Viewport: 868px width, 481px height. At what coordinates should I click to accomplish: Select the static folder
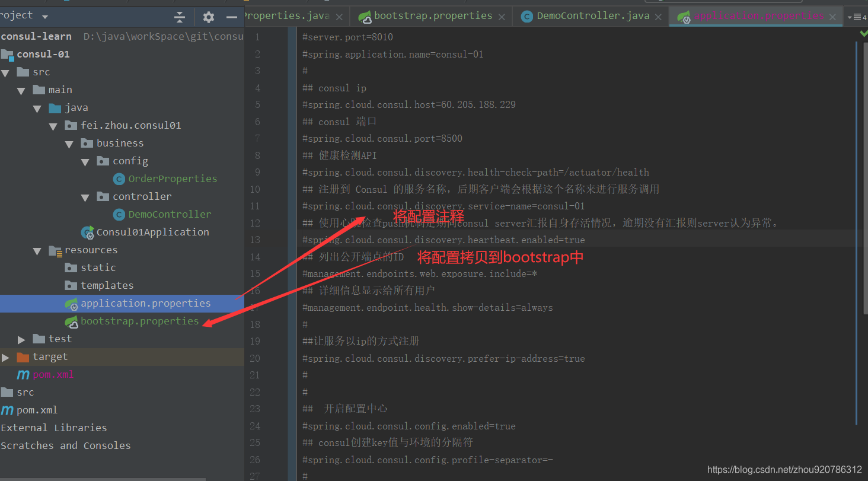coord(98,267)
